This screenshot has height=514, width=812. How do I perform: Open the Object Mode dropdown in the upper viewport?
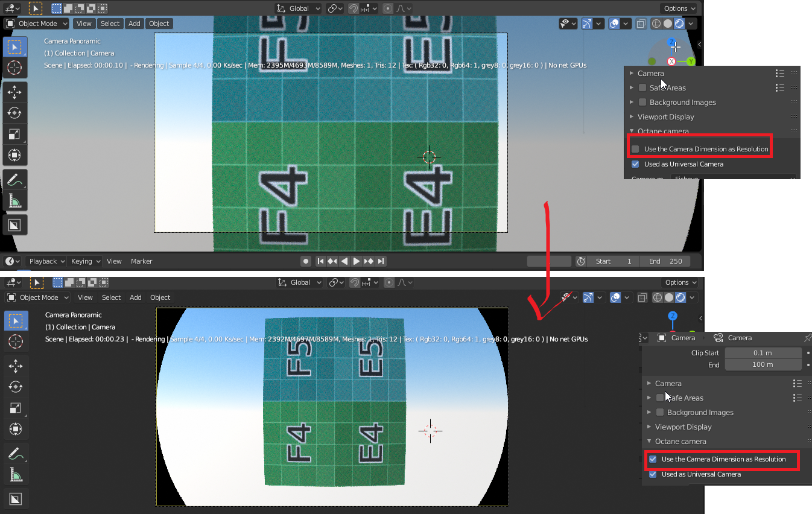(x=37, y=24)
